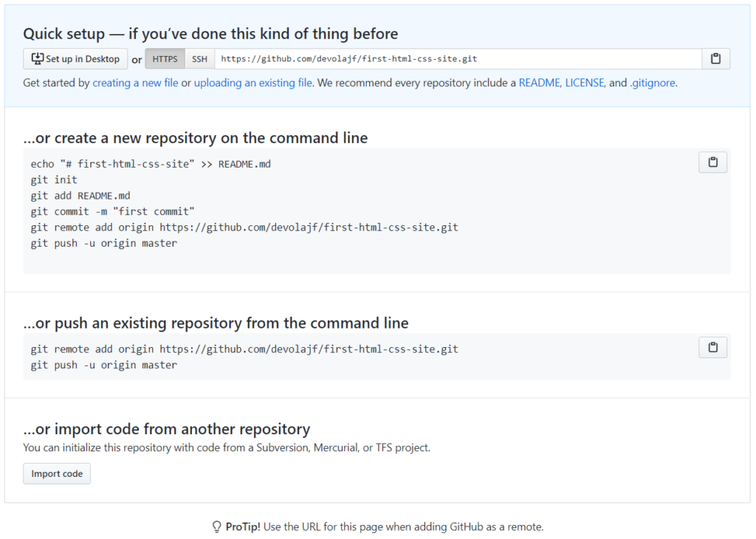Copy the new-repository command block

point(712,162)
